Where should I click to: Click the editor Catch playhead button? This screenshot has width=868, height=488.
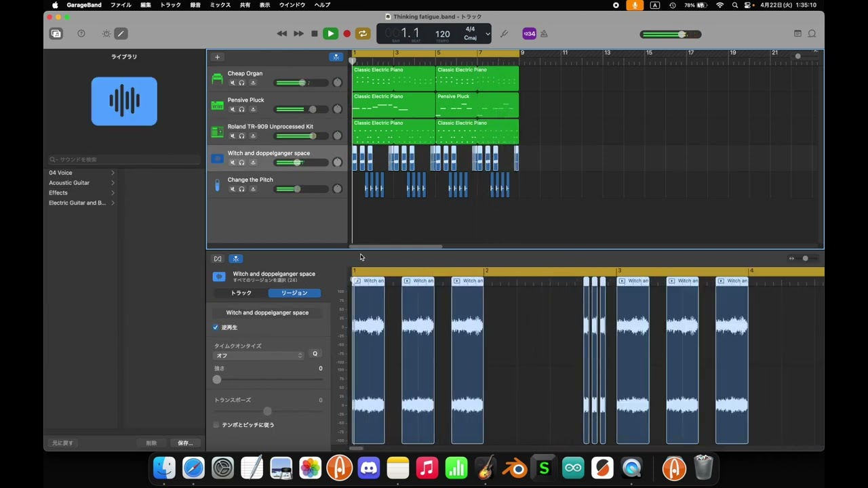(x=235, y=259)
